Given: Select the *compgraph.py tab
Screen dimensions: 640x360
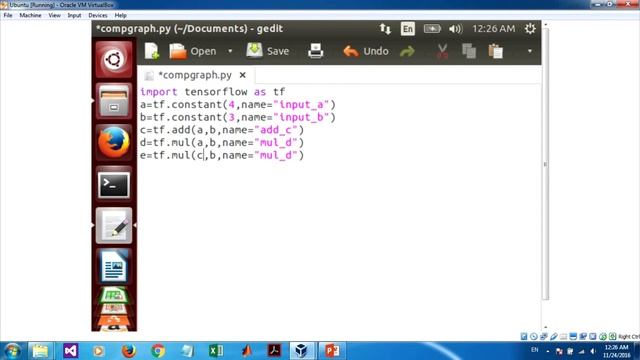Looking at the screenshot, I should [195, 75].
